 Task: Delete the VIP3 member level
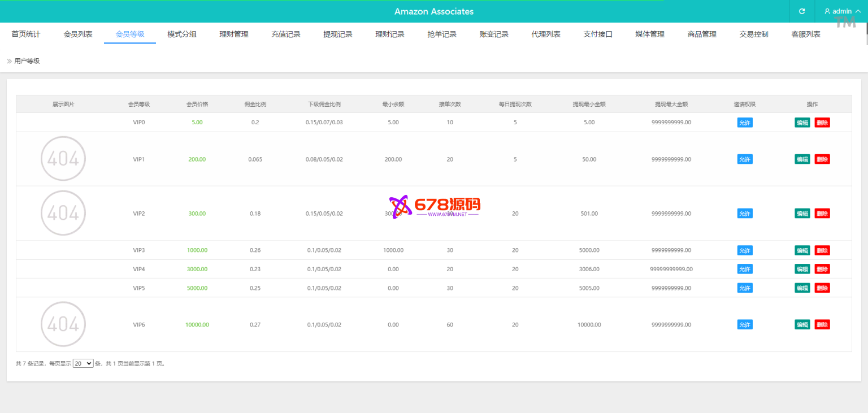[x=822, y=250]
